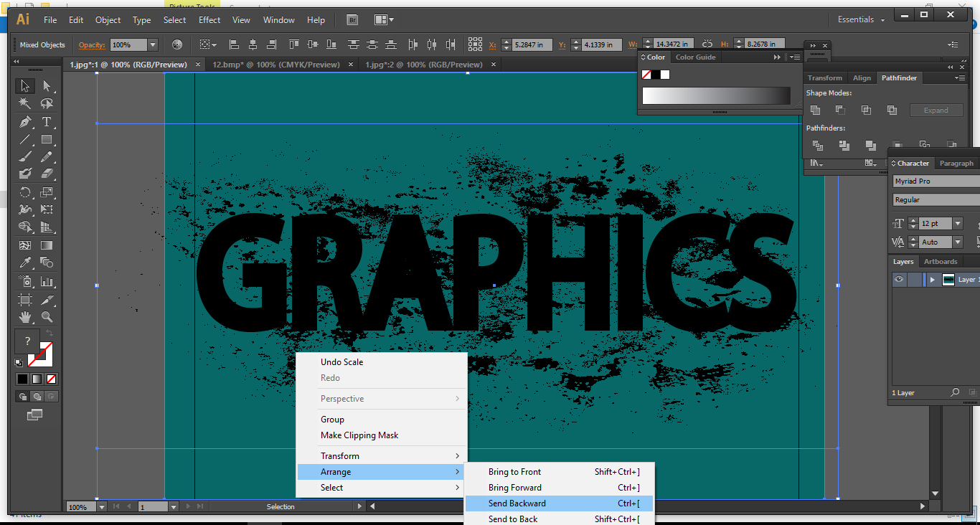Open the Opacity dropdown

point(154,44)
